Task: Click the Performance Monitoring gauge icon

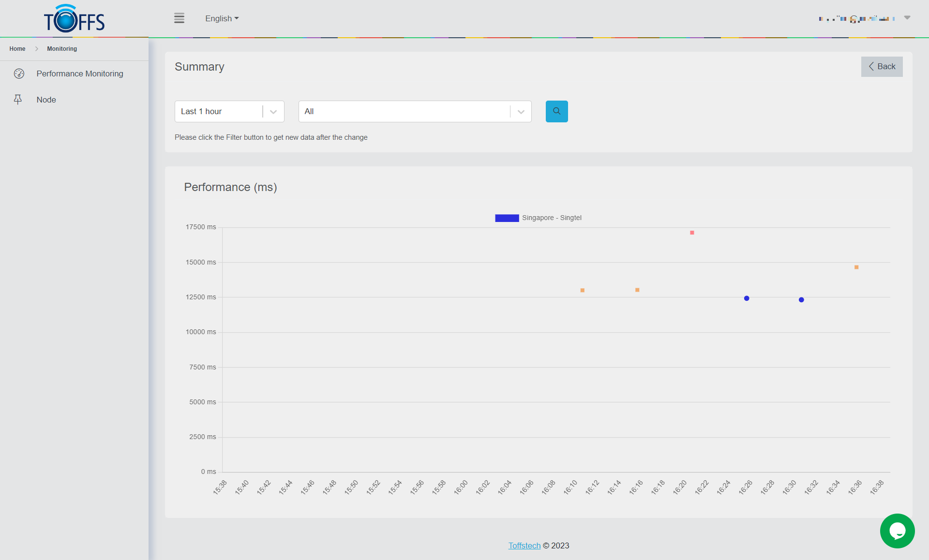Action: [19, 74]
